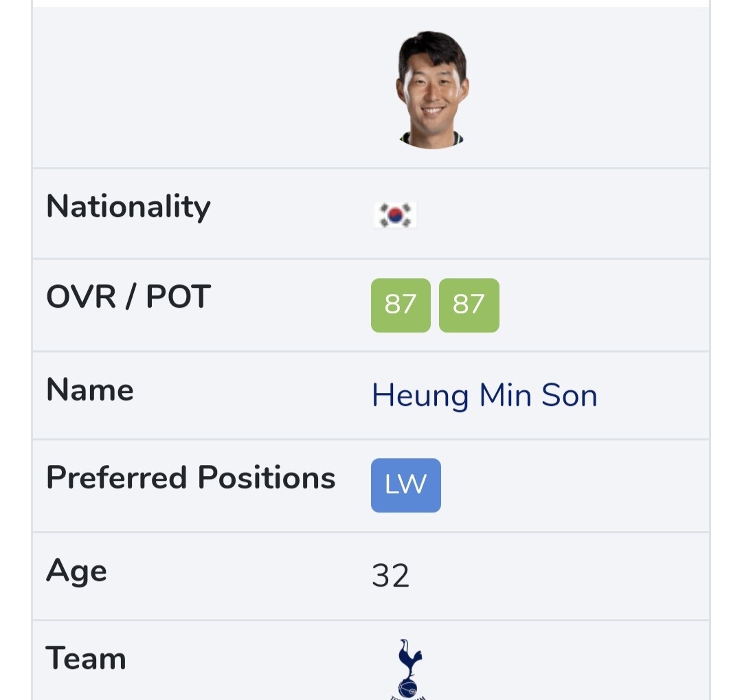Click the Name row label

pyautogui.click(x=90, y=390)
